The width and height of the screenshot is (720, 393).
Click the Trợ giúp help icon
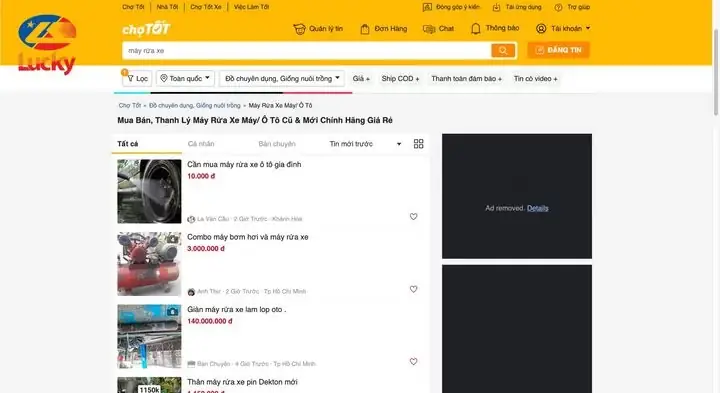(x=558, y=7)
